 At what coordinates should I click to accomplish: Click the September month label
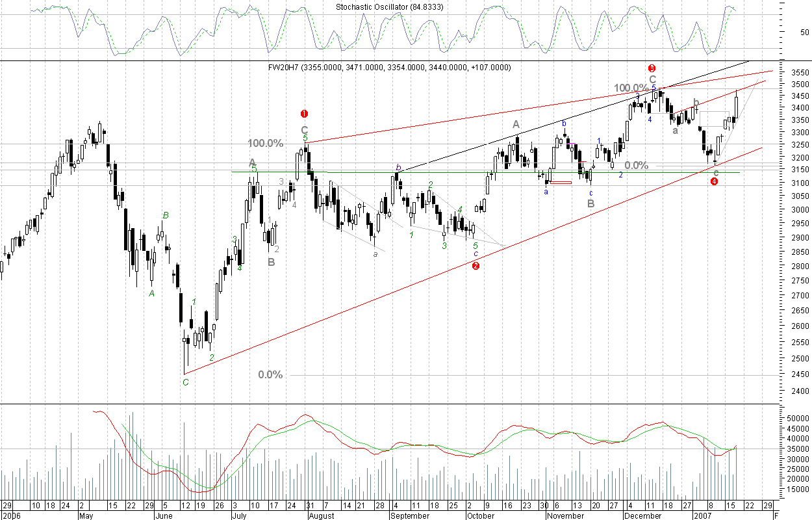(x=411, y=516)
